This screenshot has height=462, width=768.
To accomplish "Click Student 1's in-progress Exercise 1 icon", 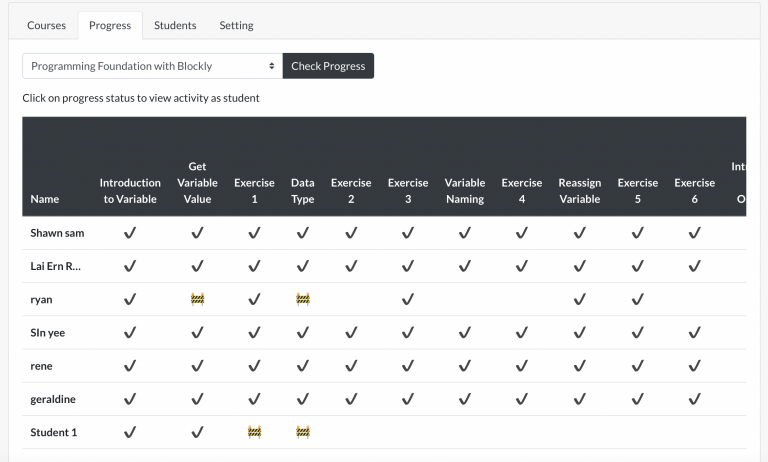I will 254,432.
